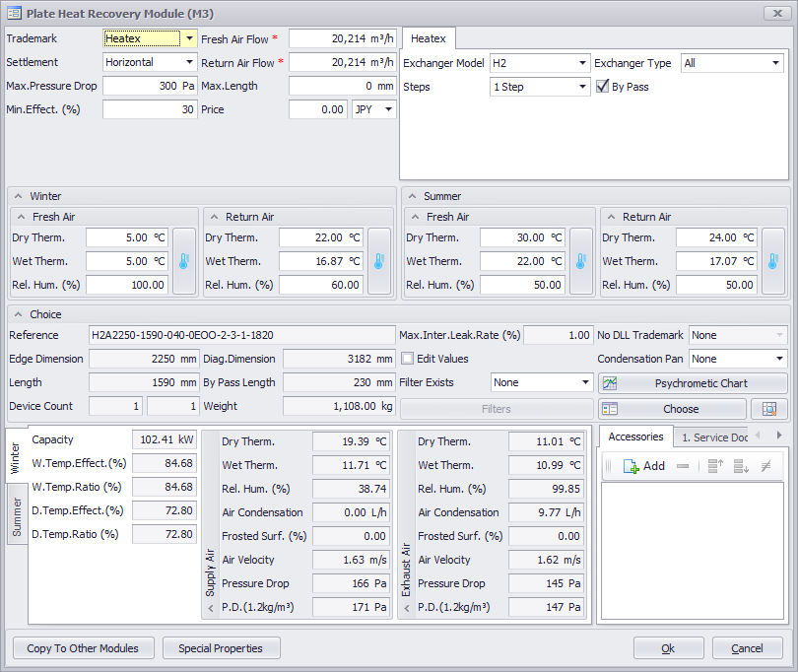Click the Capacity 102.41 kW value
The width and height of the screenshot is (798, 672).
pos(165,439)
